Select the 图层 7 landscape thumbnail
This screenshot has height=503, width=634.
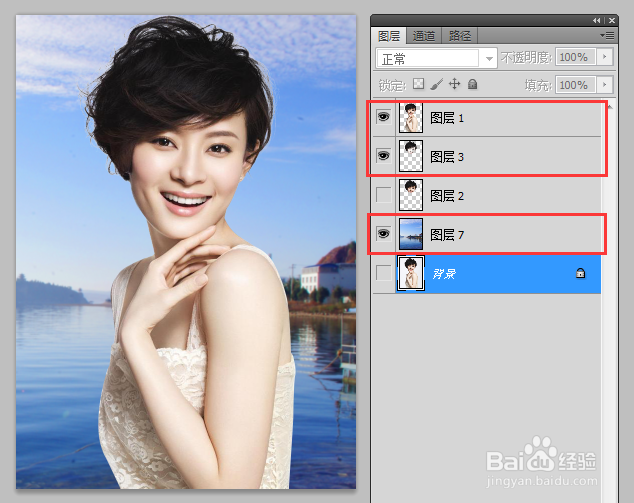[411, 234]
